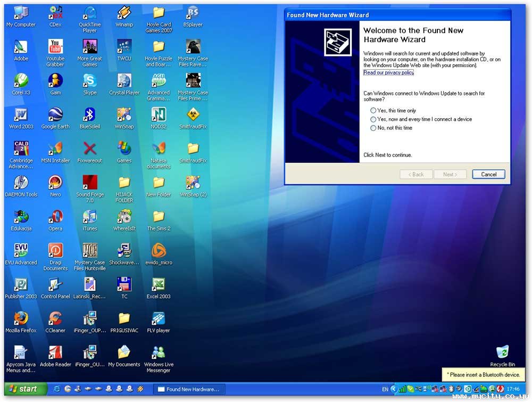Image resolution: width=532 pixels, height=402 pixels.
Task: Choose "Yes, now and every time" option
Action: 421,119
